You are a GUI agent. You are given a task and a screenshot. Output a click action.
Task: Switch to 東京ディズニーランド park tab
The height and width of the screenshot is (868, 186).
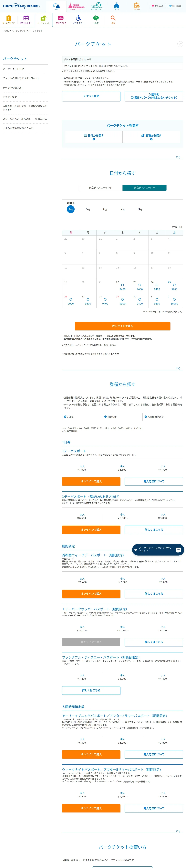click(x=101, y=188)
